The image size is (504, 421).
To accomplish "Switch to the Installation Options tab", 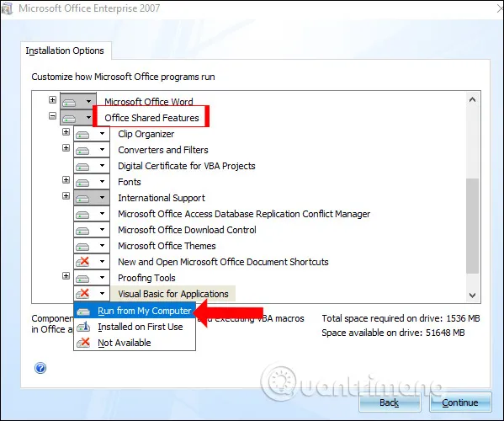I will (65, 51).
